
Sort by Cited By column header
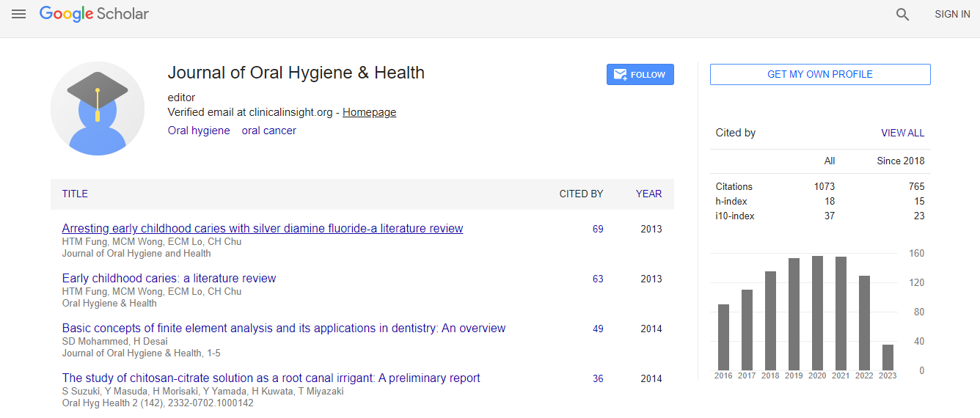[581, 194]
